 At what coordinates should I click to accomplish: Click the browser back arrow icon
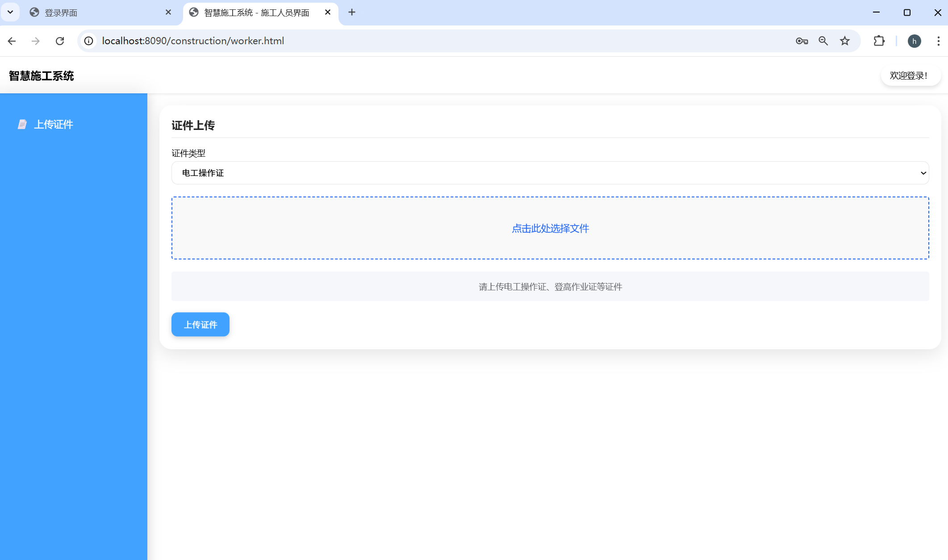pyautogui.click(x=12, y=41)
